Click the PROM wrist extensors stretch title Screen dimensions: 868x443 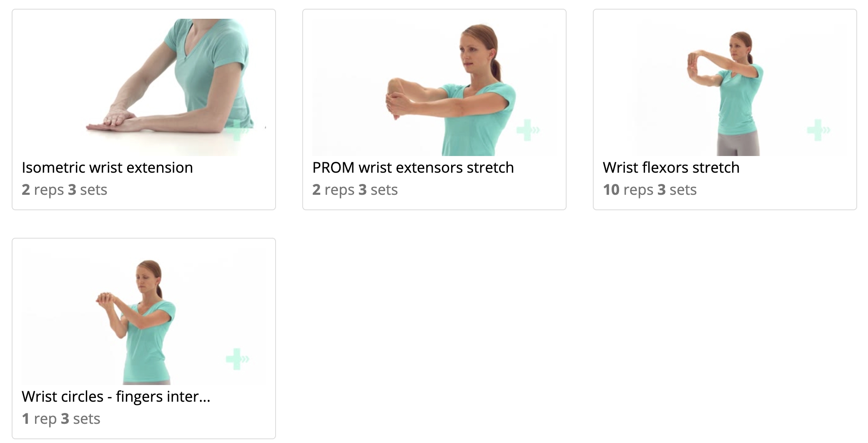click(413, 168)
